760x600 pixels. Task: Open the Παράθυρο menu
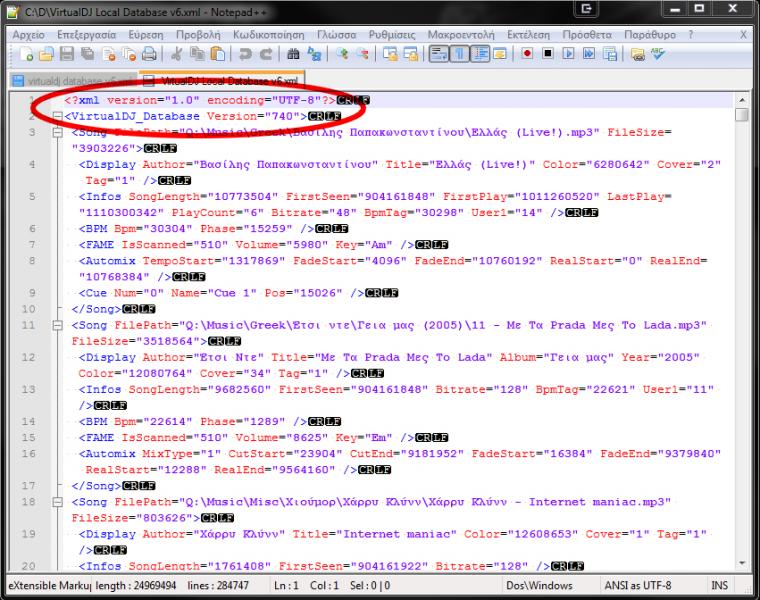[x=649, y=35]
